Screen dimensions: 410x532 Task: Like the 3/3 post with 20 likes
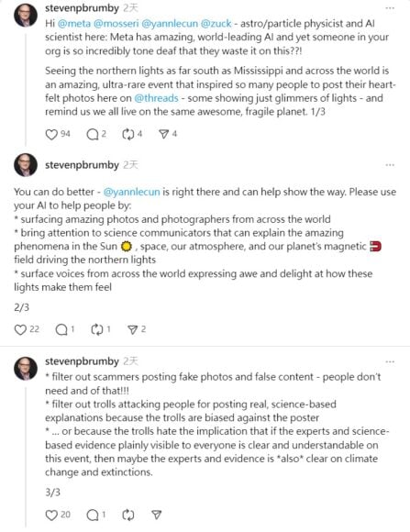coord(51,515)
